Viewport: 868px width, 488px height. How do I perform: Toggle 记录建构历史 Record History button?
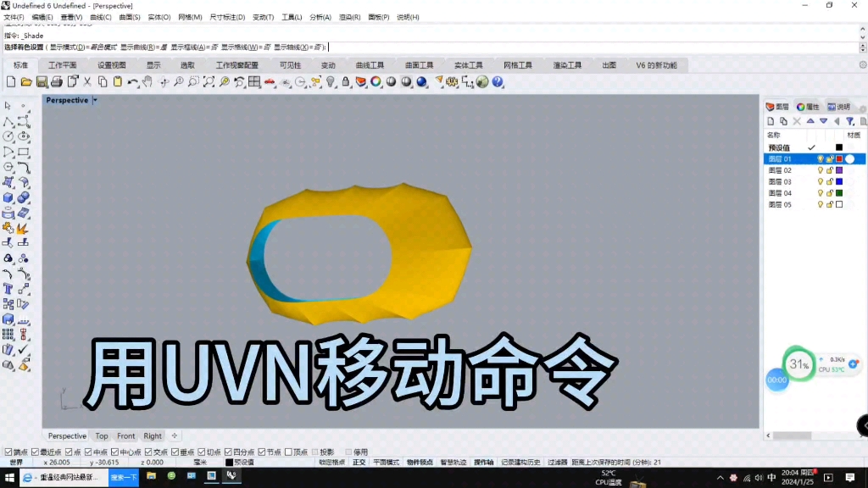tap(521, 462)
